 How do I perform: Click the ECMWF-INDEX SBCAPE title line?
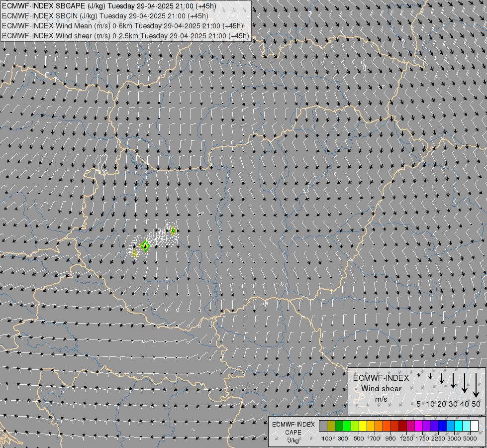tap(109, 5)
